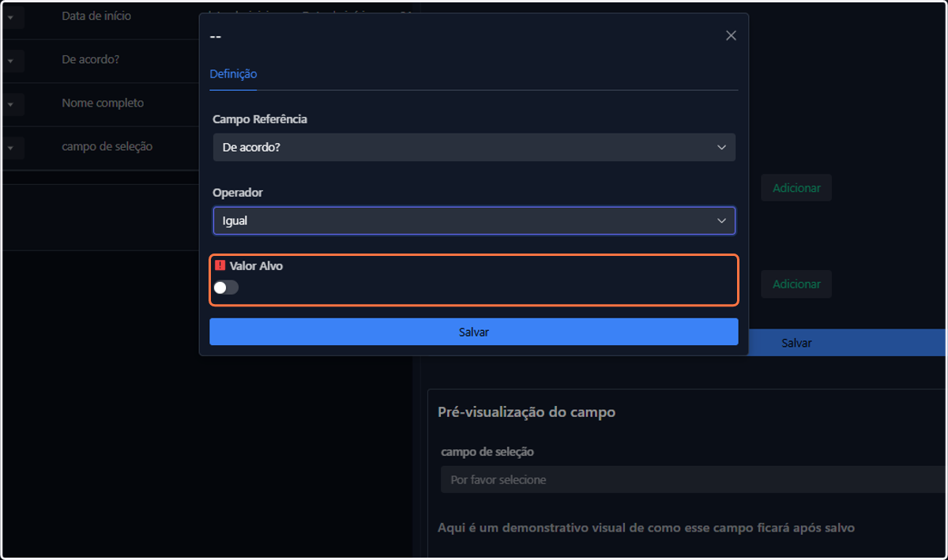This screenshot has width=948, height=560.
Task: Click the campo de seleção preview label
Action: tap(487, 452)
